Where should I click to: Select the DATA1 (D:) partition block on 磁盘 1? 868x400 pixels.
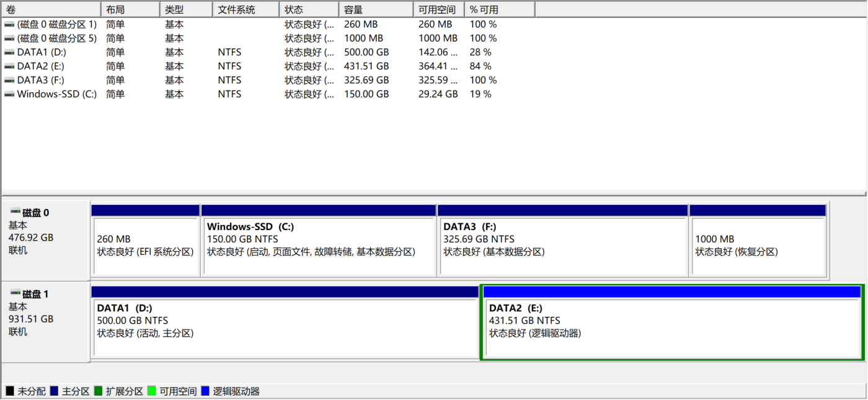[285, 322]
